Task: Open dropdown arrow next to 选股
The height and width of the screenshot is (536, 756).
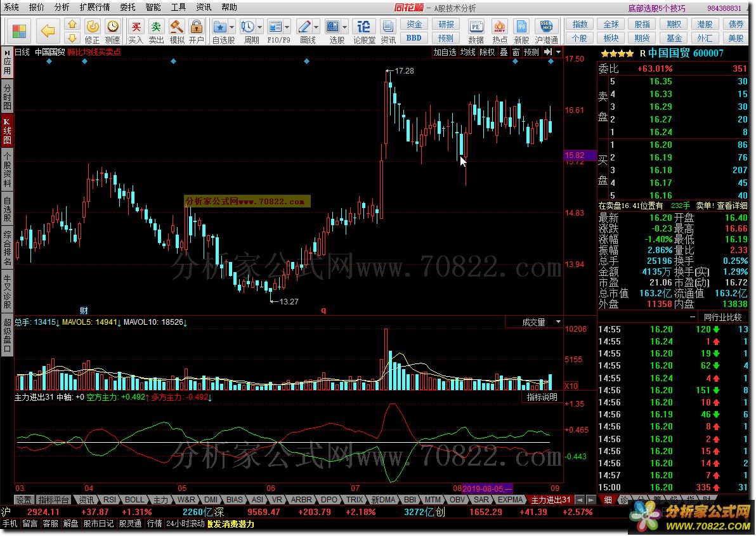Action: tap(345, 27)
